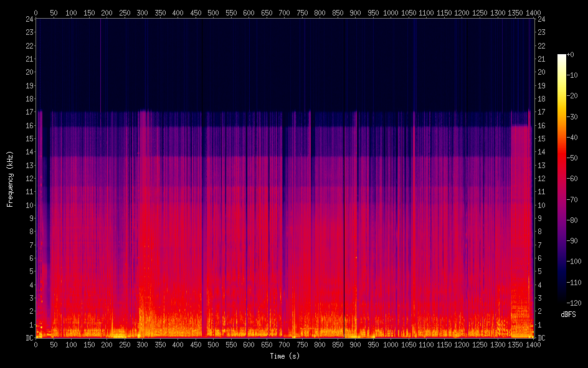Click the 1000 mark on the top time axis
588x368 pixels.
pos(391,12)
